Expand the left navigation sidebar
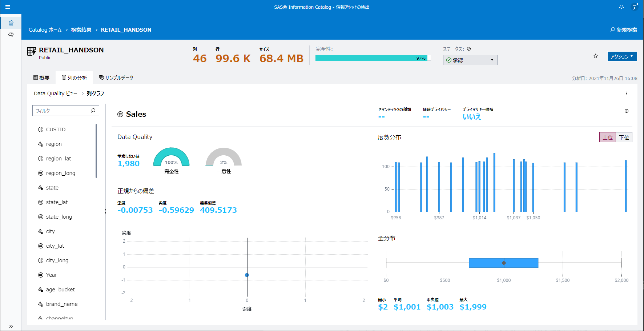This screenshot has height=331, width=644. click(11, 326)
